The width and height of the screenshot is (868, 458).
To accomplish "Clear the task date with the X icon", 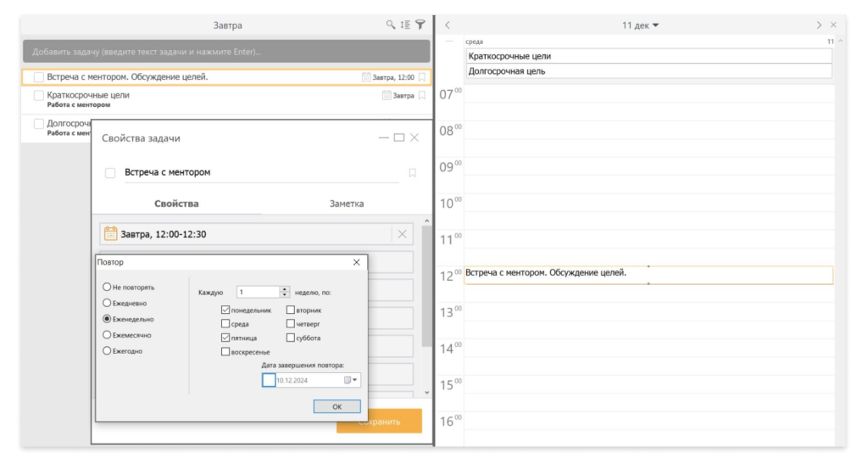I will pyautogui.click(x=402, y=234).
